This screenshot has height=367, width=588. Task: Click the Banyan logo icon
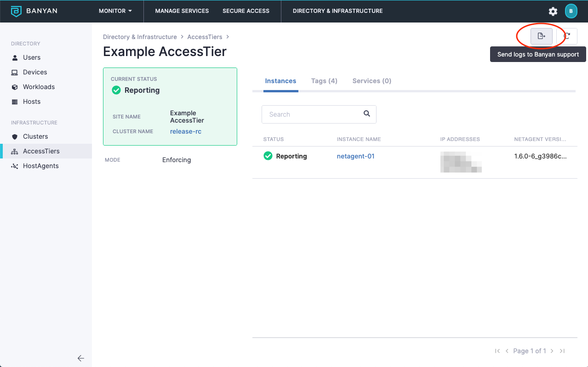click(16, 11)
